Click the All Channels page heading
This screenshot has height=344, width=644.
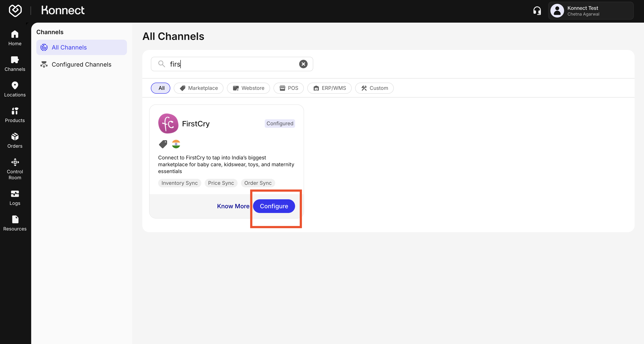(x=173, y=36)
